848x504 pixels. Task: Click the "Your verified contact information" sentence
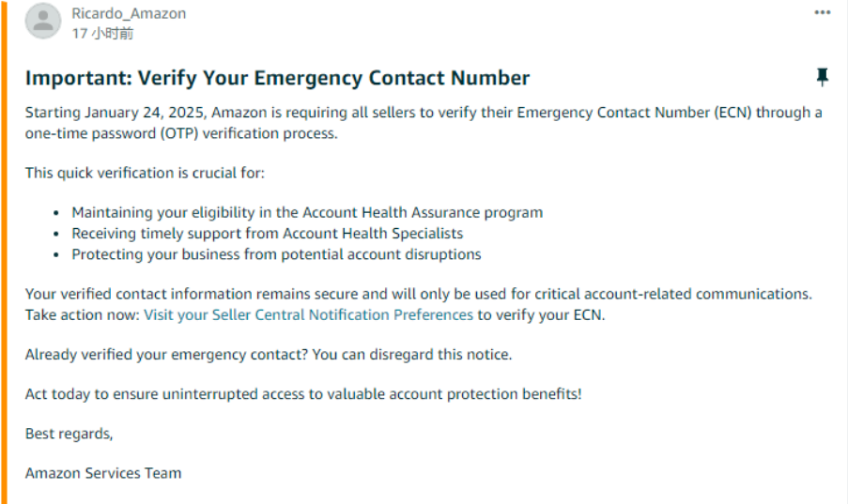point(418,295)
